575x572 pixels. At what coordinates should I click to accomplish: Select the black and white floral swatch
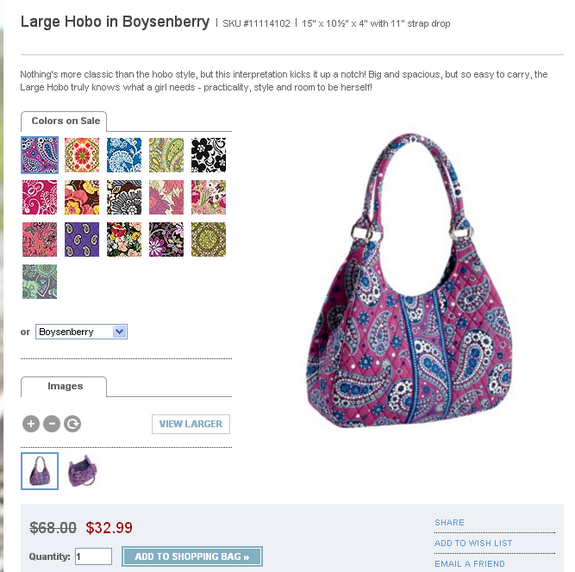click(208, 155)
